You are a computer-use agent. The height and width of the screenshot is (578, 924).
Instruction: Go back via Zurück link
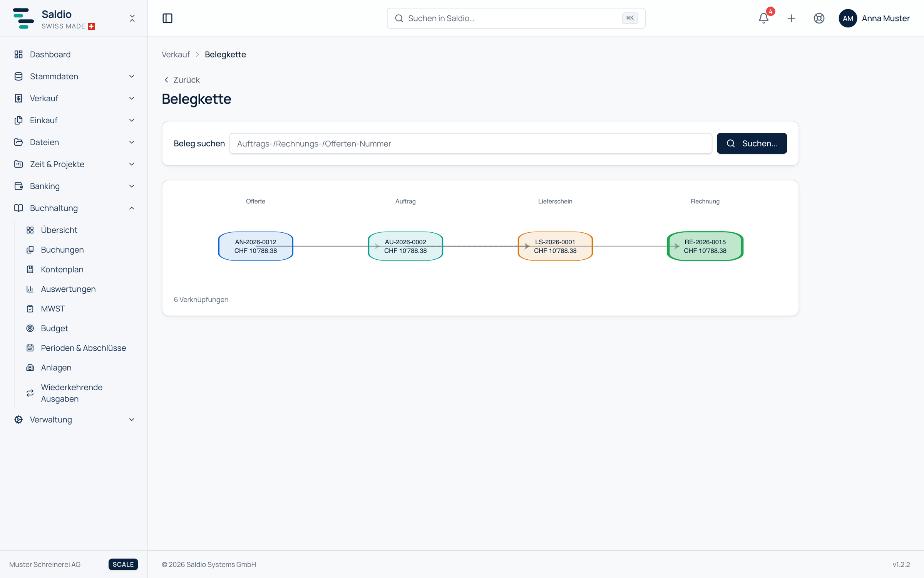point(182,80)
